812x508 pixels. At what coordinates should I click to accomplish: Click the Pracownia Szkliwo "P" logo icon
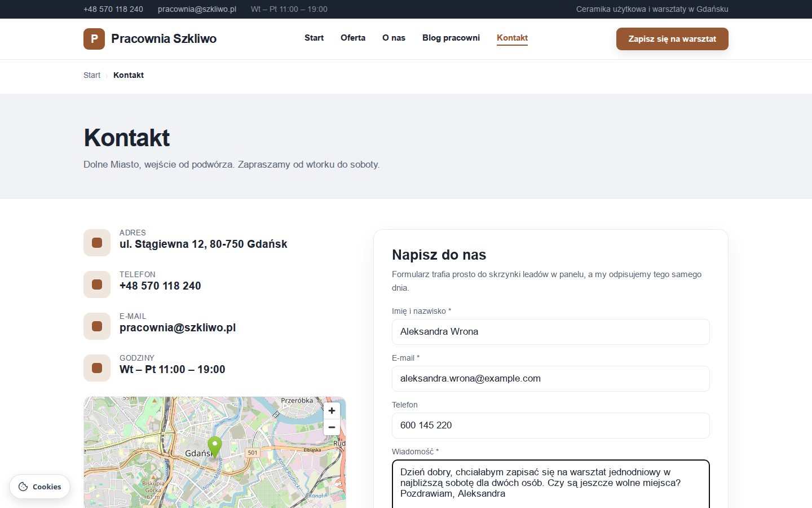94,39
